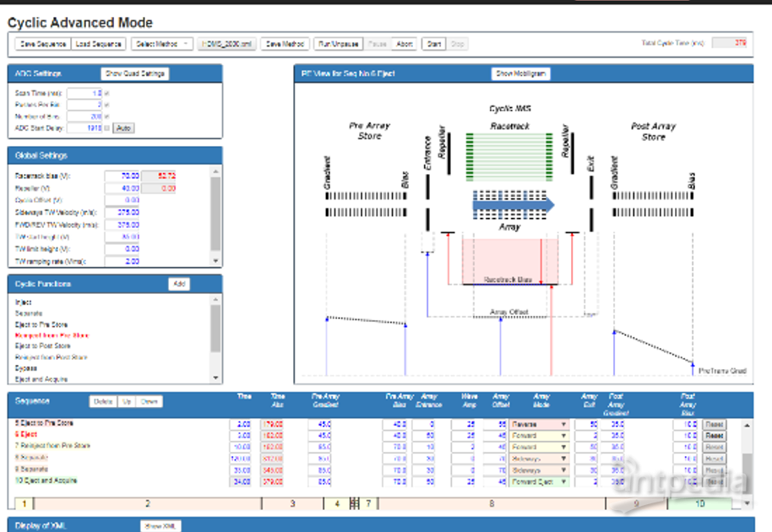772x532 pixels.
Task: Toggle the Number of Bins checkbox
Action: (x=106, y=116)
